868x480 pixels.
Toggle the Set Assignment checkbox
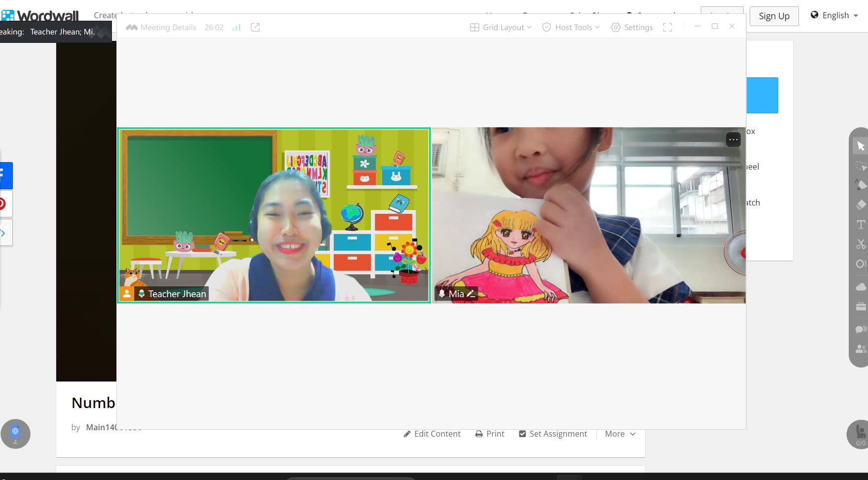pyautogui.click(x=522, y=434)
